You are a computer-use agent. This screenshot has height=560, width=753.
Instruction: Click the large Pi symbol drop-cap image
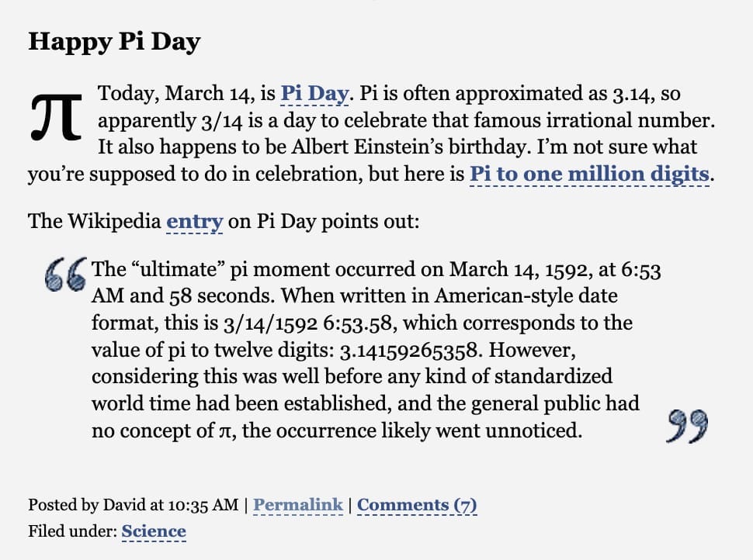click(x=56, y=116)
